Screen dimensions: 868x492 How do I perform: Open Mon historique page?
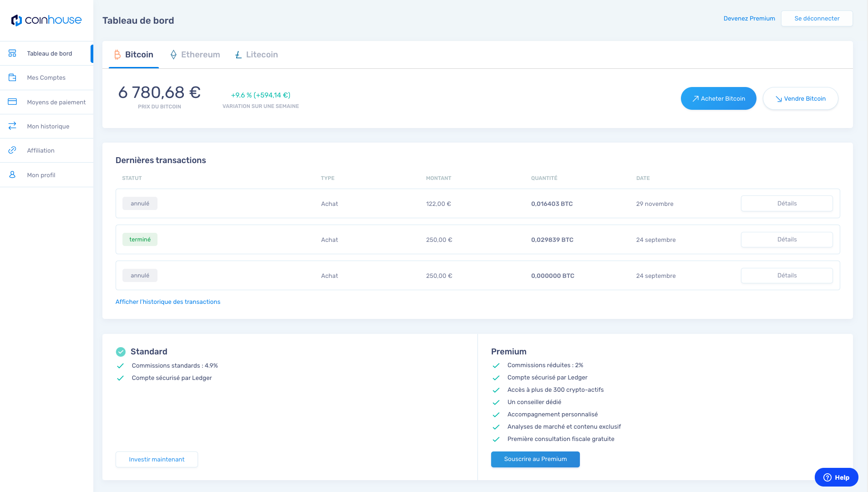pyautogui.click(x=46, y=126)
